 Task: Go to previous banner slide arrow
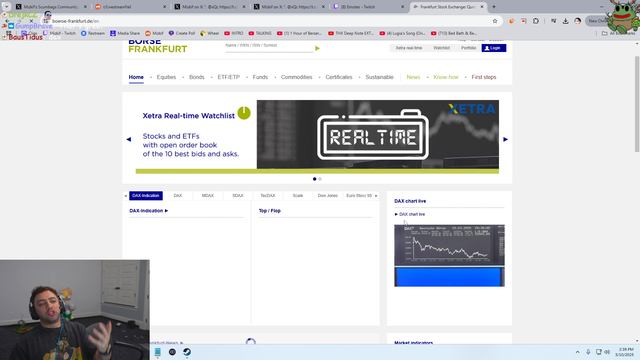click(x=129, y=139)
